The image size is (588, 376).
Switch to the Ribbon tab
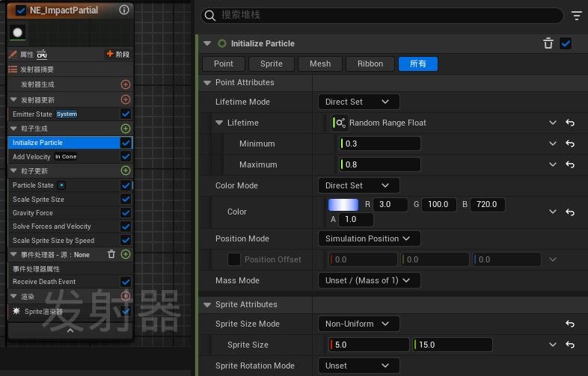(x=370, y=64)
